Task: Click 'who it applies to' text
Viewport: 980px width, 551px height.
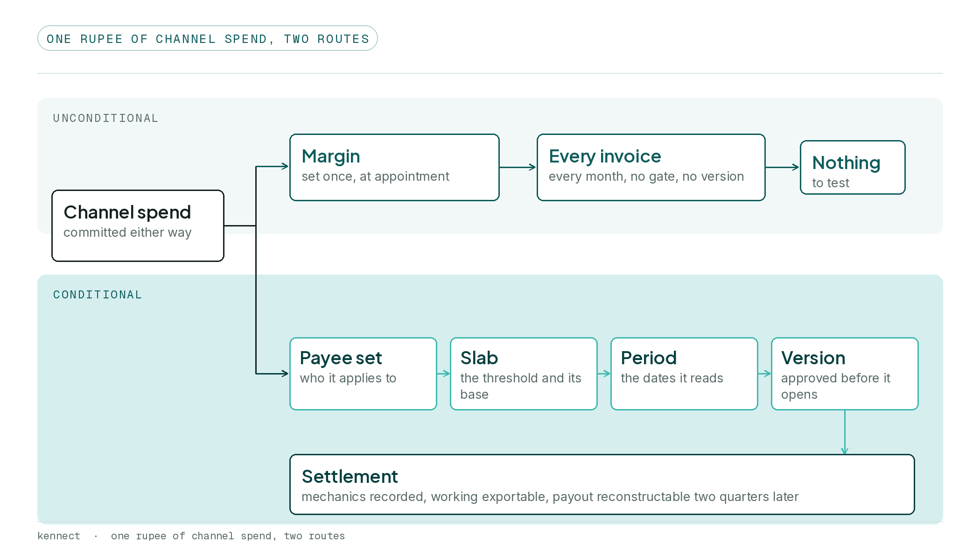Action: pos(348,378)
